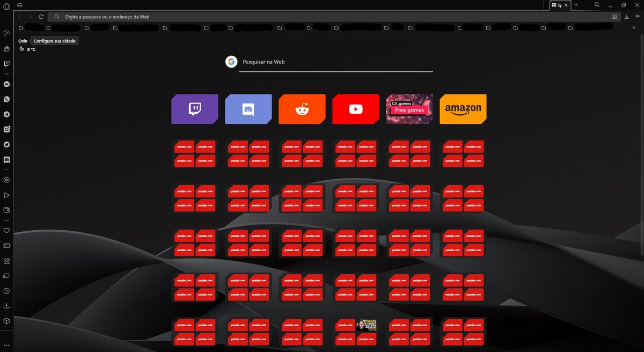The image size is (644, 352).
Task: Click the 8 °C weather reading
Action: pyautogui.click(x=31, y=49)
